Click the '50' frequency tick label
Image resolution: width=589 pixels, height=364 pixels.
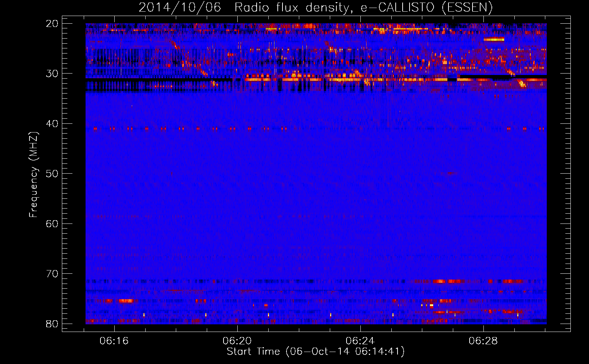point(52,174)
